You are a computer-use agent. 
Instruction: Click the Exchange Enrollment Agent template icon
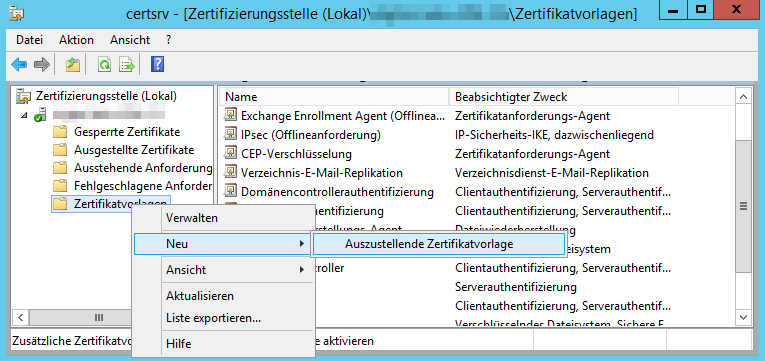click(x=230, y=116)
